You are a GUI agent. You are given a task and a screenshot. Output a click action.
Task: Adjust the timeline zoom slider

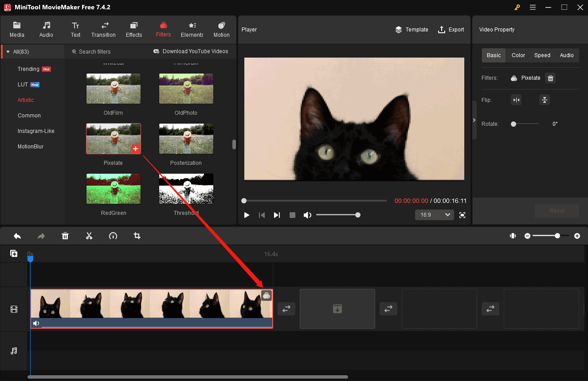551,236
